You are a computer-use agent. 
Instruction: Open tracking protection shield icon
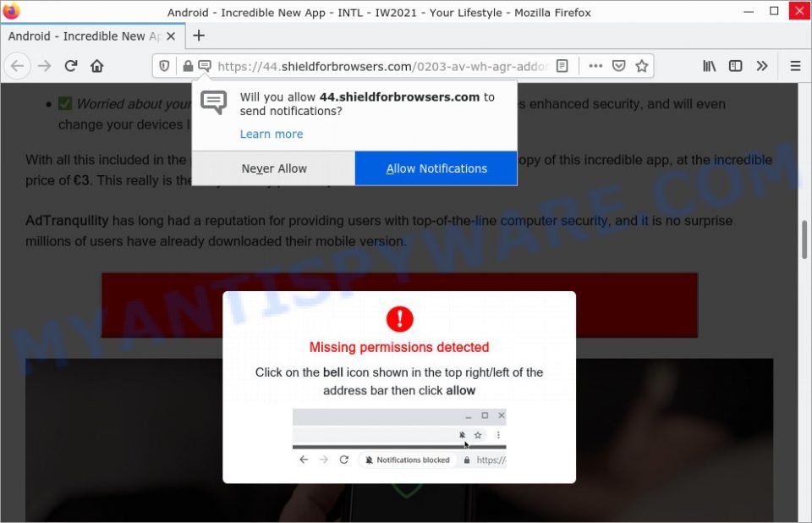(x=164, y=66)
